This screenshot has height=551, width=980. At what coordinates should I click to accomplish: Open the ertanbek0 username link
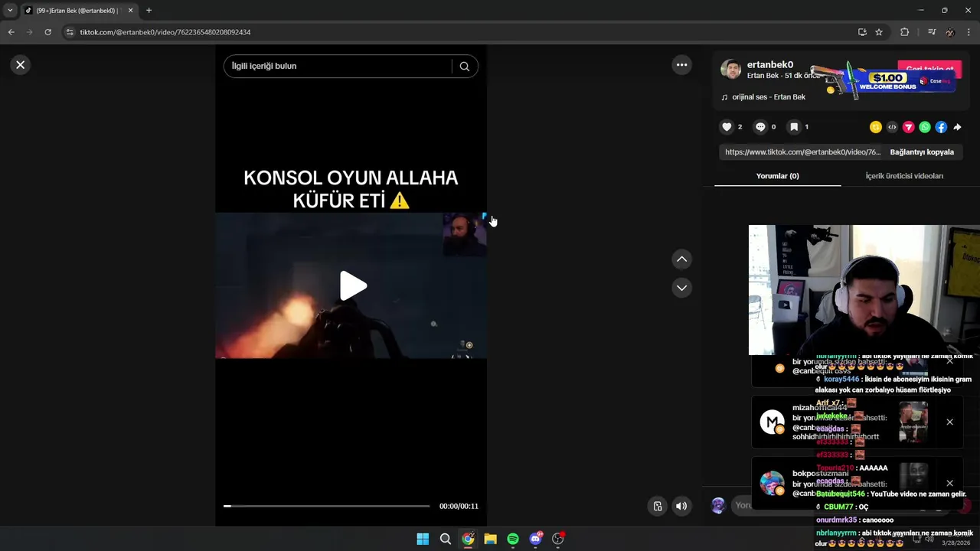(770, 65)
